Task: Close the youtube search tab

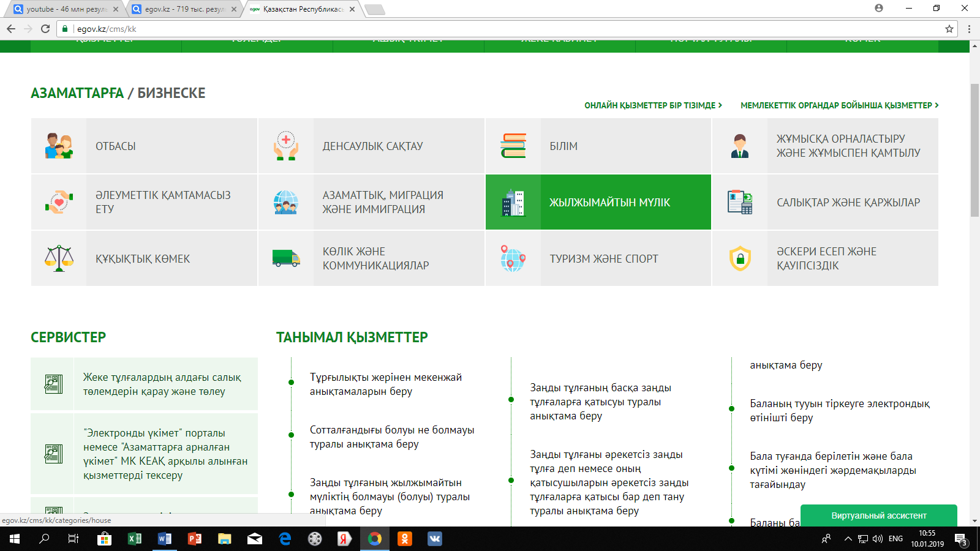Action: tap(116, 9)
